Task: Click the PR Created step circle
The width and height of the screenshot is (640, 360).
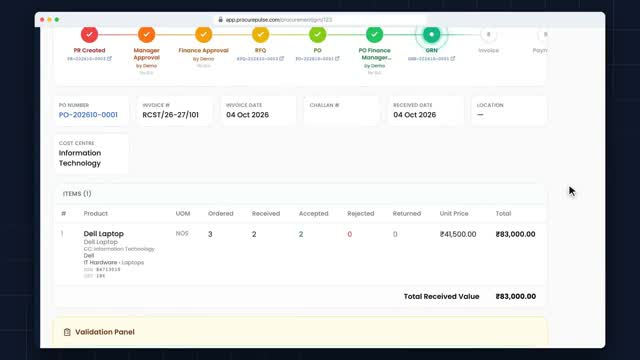Action: [x=89, y=34]
